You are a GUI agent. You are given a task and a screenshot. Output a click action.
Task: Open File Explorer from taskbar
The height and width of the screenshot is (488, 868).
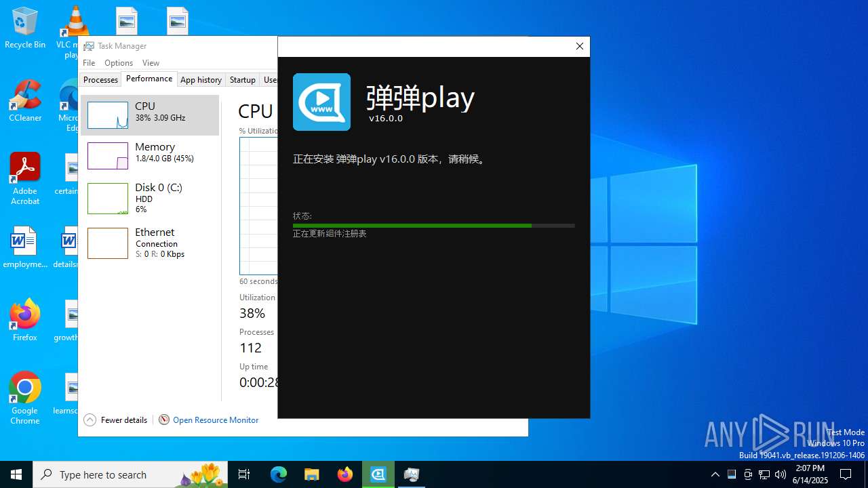click(311, 474)
